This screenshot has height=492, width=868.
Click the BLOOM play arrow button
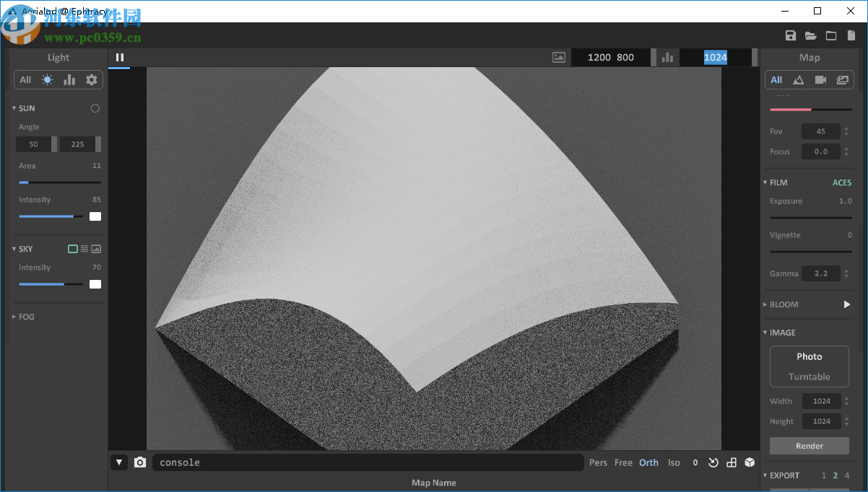tap(847, 304)
